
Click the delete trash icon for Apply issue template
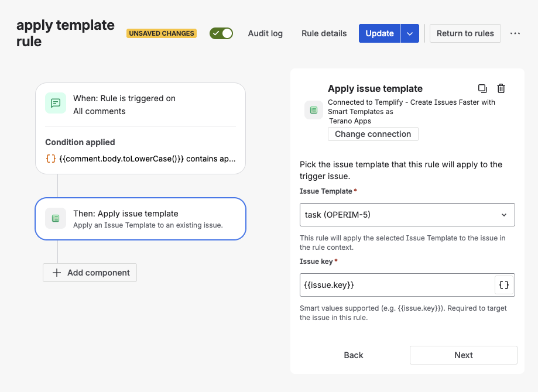501,88
